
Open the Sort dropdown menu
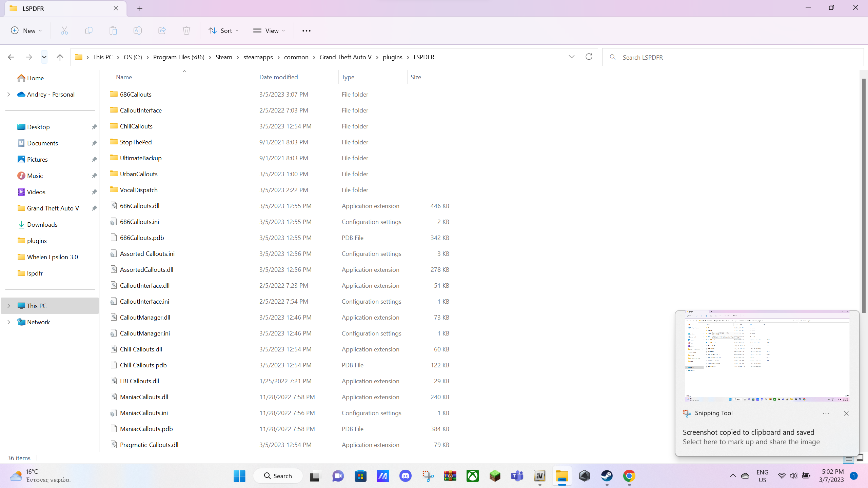tap(223, 30)
